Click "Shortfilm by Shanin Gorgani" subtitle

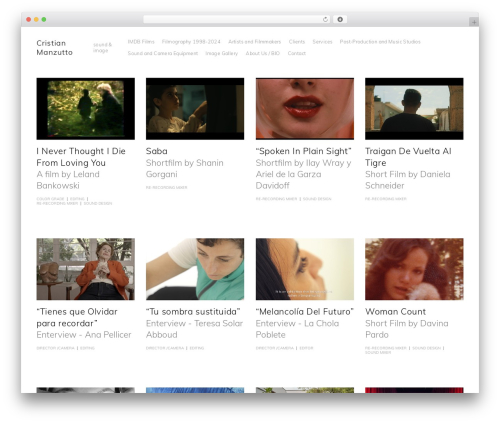coord(185,169)
